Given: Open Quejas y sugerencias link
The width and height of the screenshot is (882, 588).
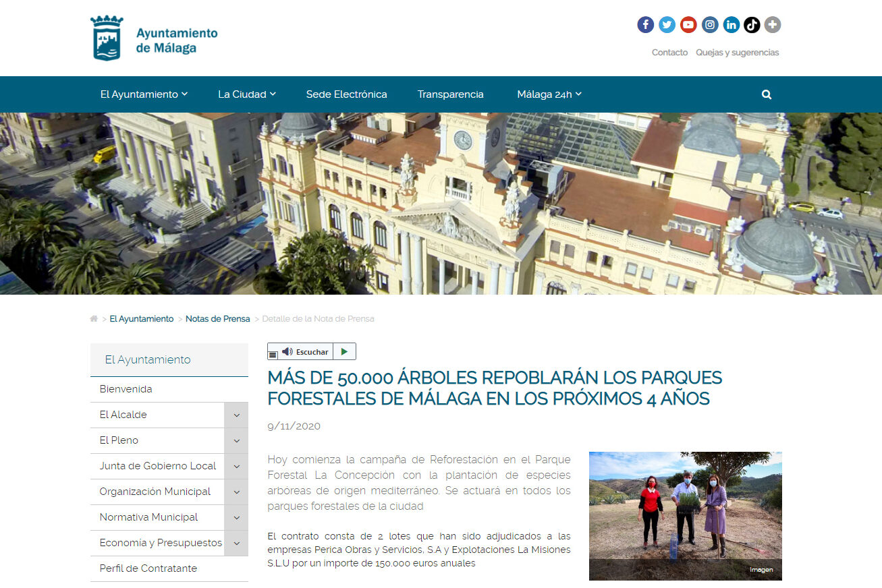Looking at the screenshot, I should [737, 53].
